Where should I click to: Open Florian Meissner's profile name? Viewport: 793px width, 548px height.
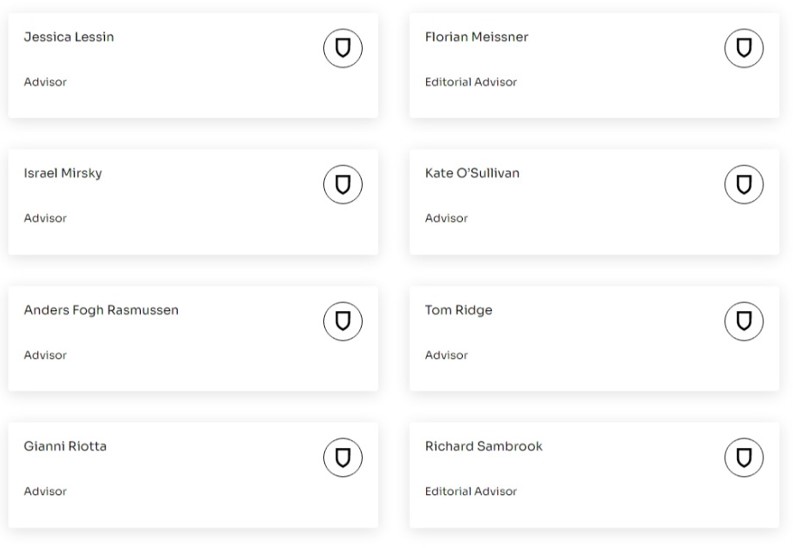[476, 37]
